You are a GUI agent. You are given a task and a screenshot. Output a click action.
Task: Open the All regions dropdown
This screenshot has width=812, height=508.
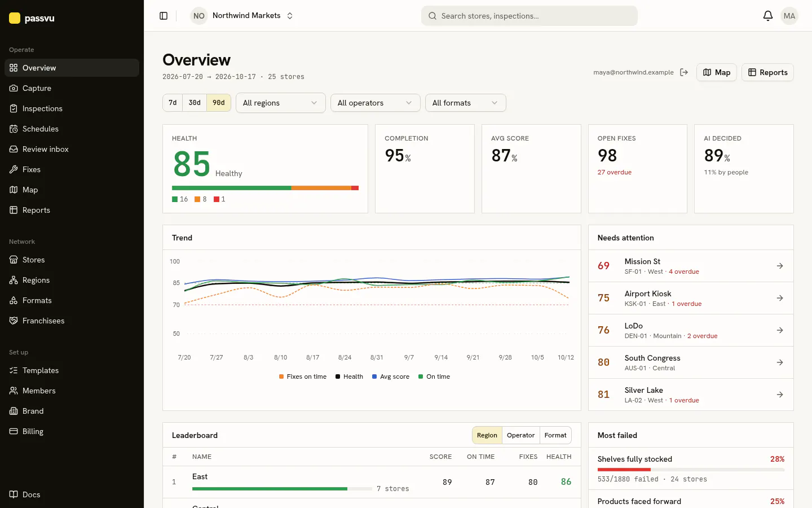point(281,103)
